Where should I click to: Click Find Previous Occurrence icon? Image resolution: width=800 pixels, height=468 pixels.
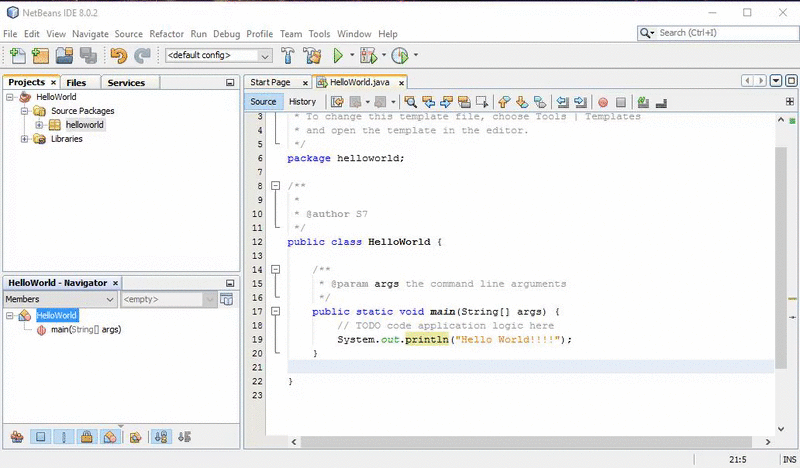tap(429, 102)
